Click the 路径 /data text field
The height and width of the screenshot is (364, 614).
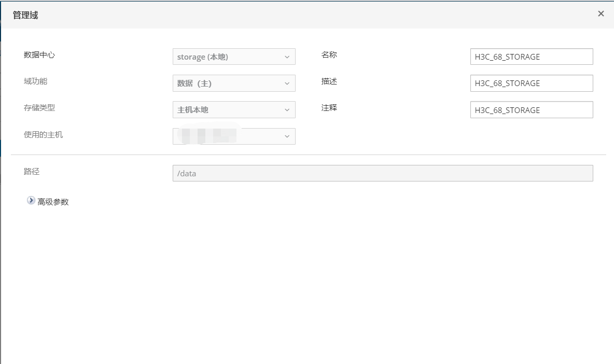[x=382, y=174]
